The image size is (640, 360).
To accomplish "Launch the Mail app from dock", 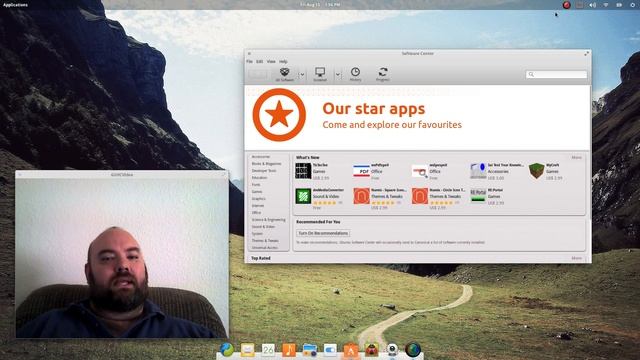I will tap(247, 350).
